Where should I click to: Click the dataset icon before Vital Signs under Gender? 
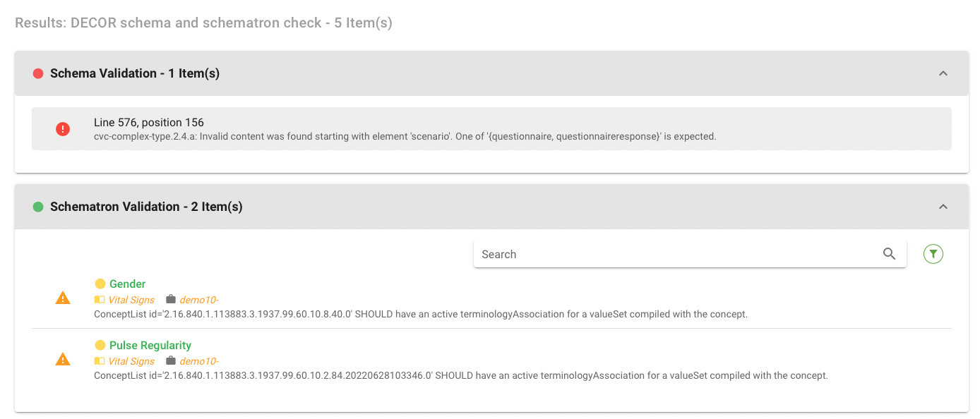pos(100,300)
